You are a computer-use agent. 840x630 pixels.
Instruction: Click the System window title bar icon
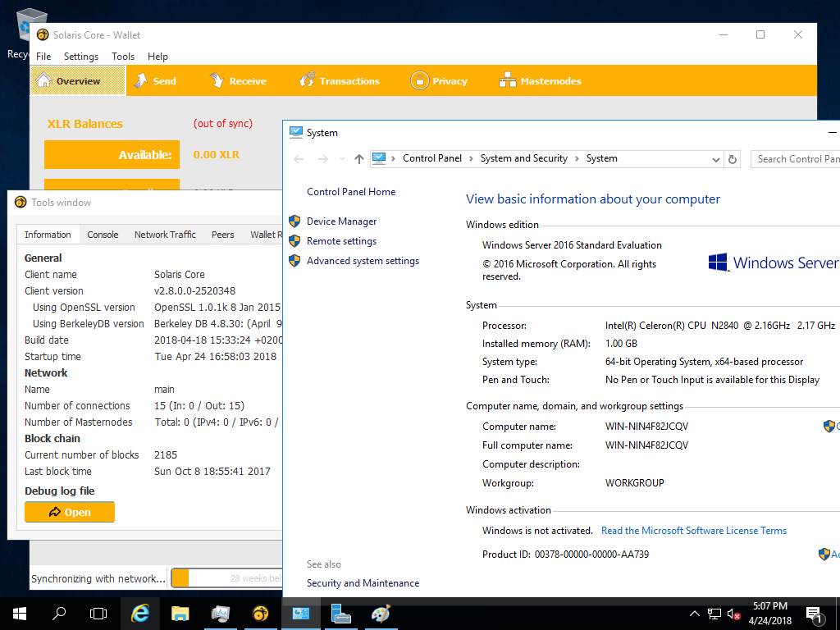click(295, 132)
